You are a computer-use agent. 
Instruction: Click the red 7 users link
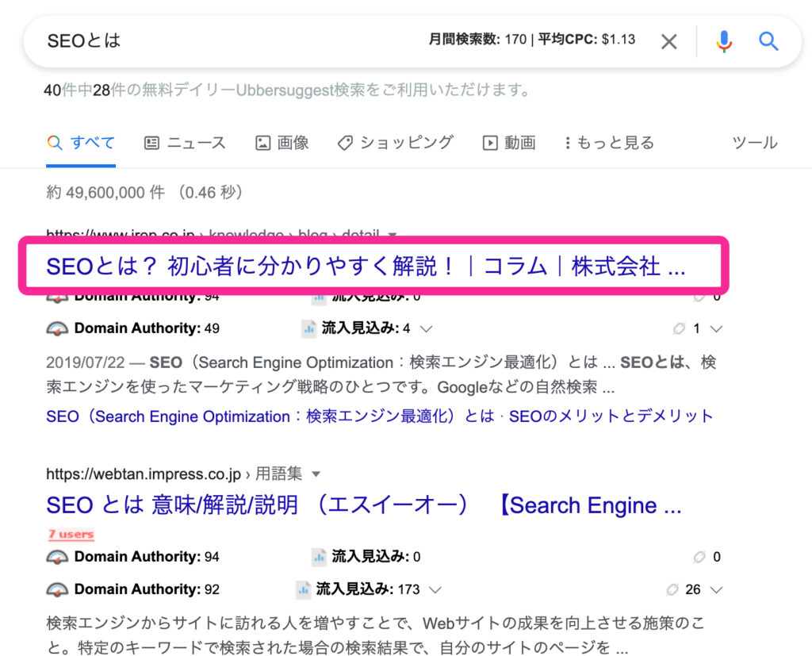pyautogui.click(x=71, y=534)
